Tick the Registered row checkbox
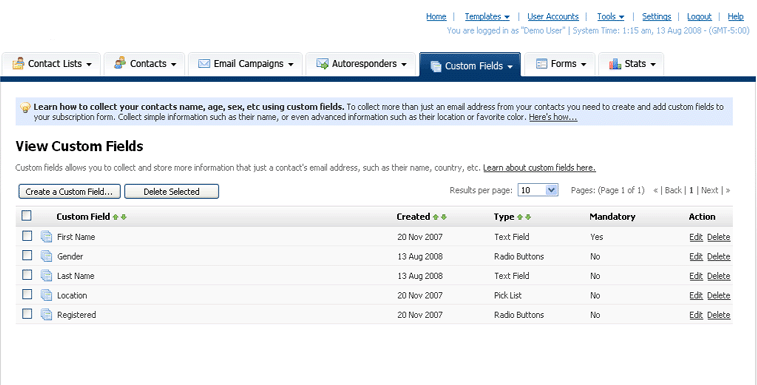The image size is (757, 385). coord(27,314)
